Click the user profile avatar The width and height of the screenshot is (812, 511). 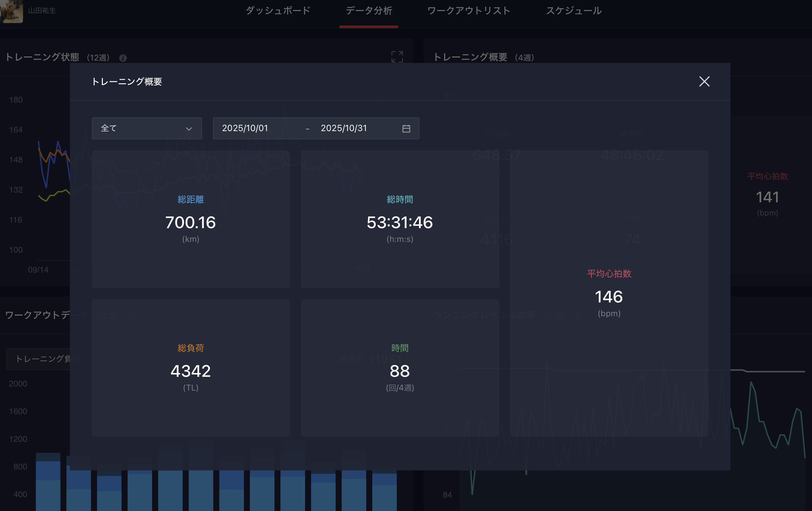point(12,11)
